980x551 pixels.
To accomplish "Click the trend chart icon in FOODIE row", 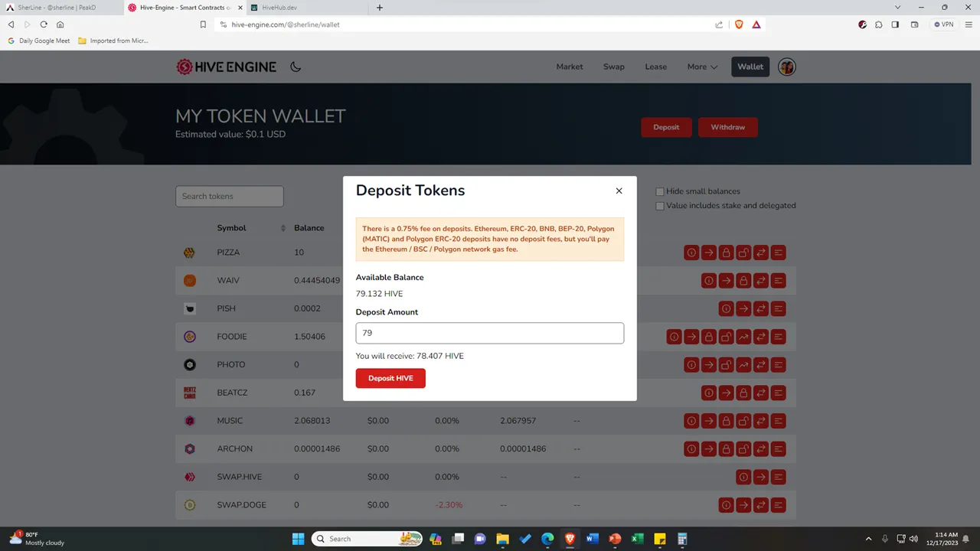I will 743,337.
